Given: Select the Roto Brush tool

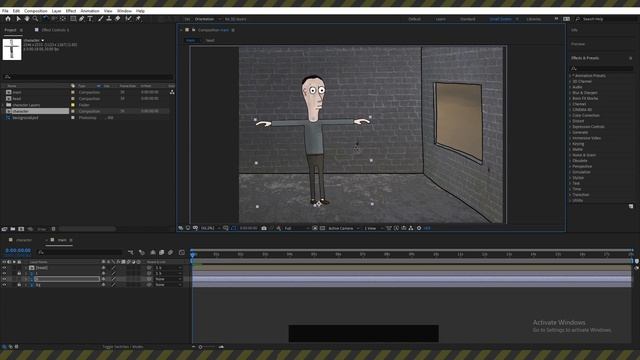Looking at the screenshot, I should [x=129, y=19].
